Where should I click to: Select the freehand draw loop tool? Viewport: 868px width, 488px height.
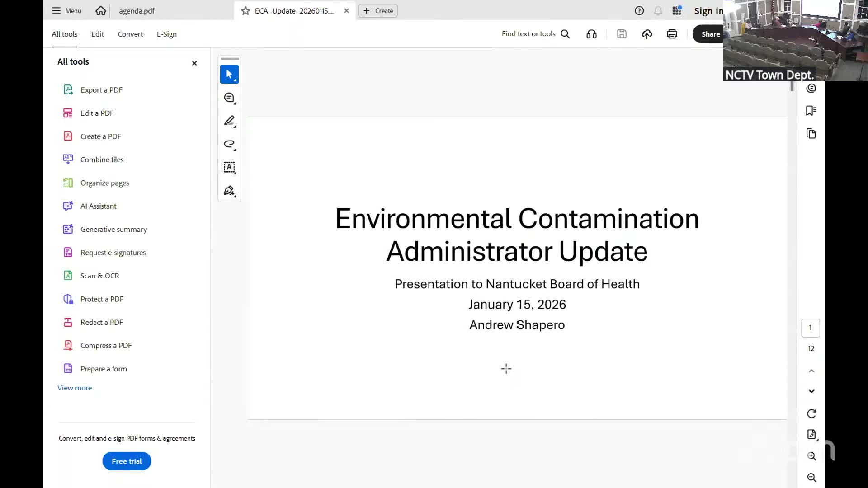(229, 144)
